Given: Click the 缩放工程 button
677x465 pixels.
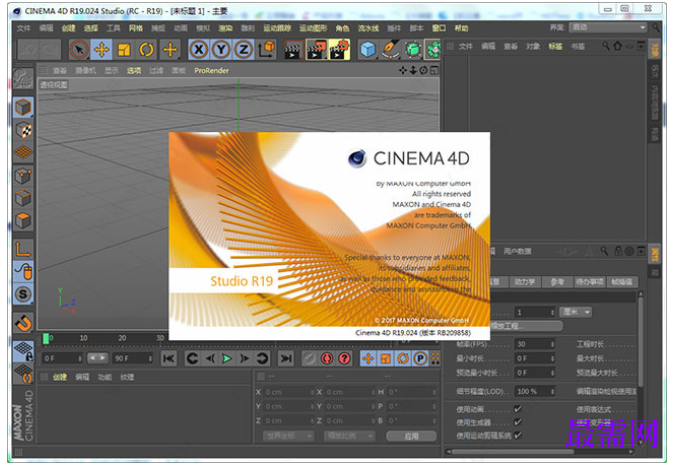Looking at the screenshot, I should (527, 326).
